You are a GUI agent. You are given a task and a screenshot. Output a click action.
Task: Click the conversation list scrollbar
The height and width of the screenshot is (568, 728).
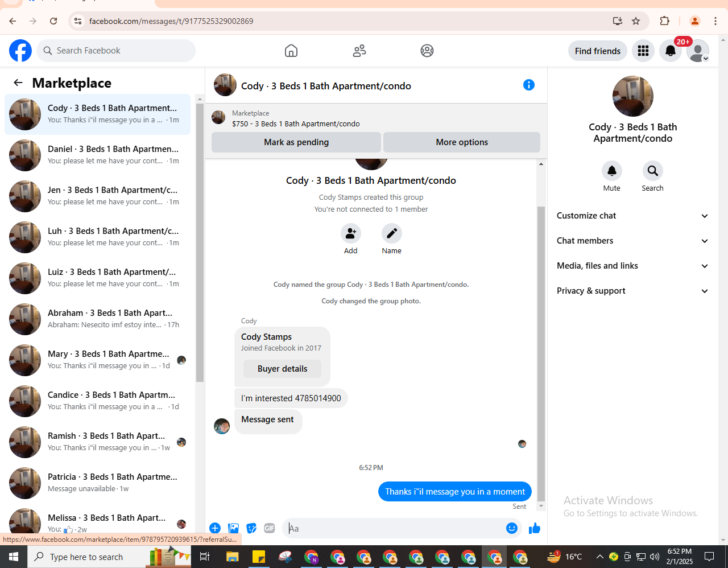pos(200,242)
